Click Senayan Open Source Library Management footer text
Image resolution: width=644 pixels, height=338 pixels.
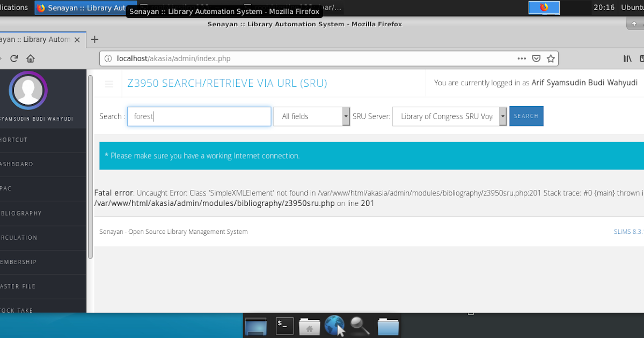click(x=173, y=232)
